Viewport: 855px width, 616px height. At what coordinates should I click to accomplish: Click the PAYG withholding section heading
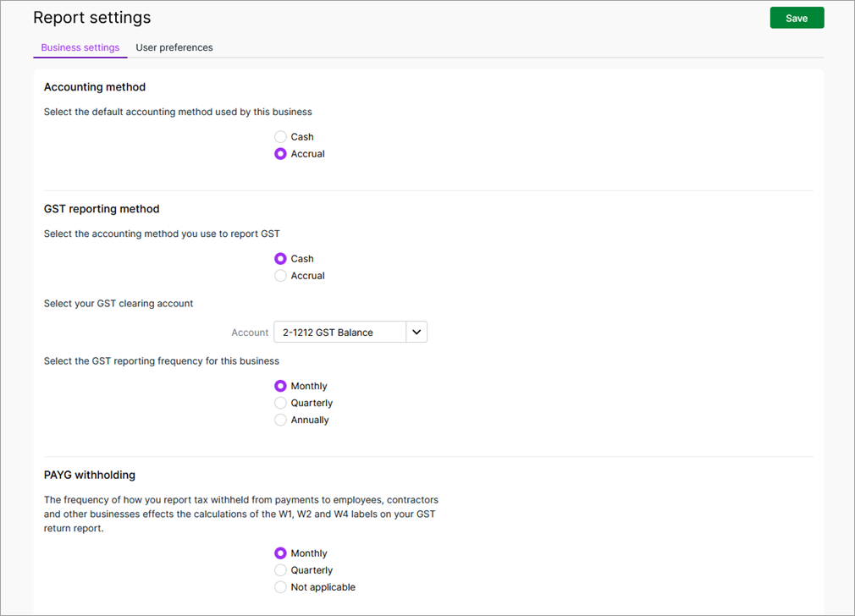pos(90,475)
